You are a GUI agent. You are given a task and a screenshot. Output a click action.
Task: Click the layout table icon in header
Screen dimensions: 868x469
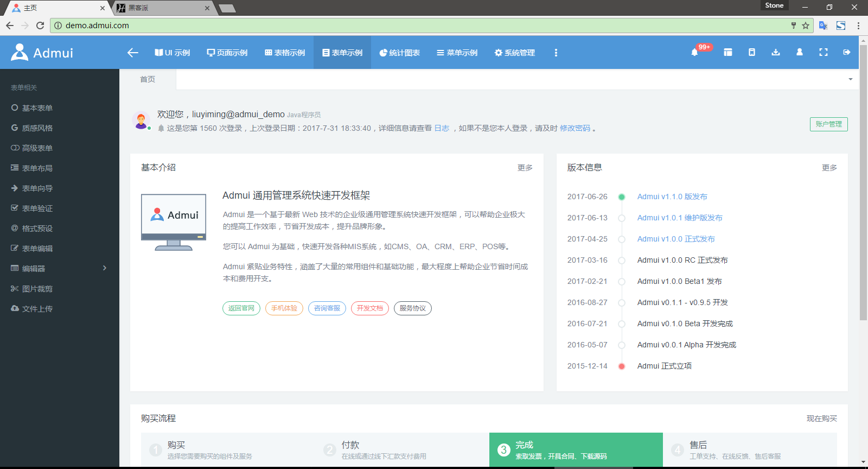[728, 52]
